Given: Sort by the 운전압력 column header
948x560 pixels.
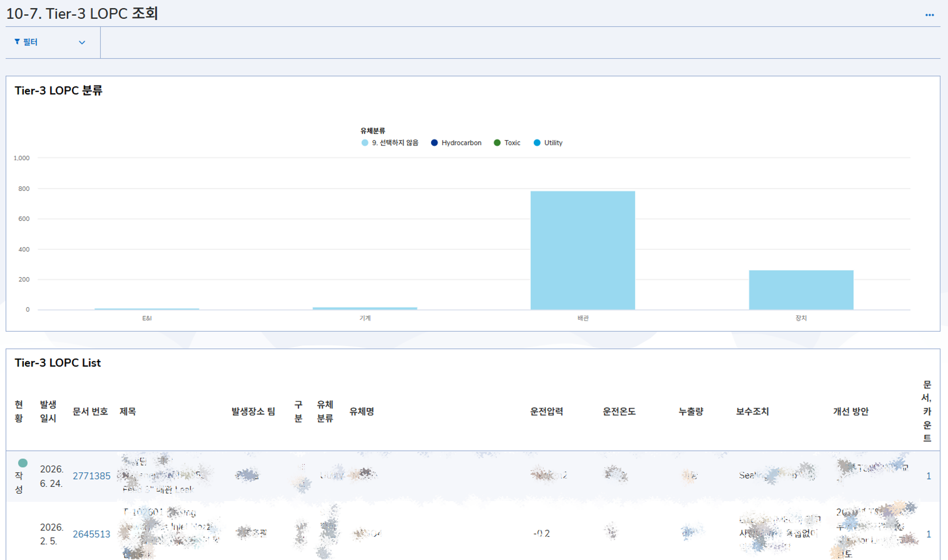Looking at the screenshot, I should pyautogui.click(x=546, y=411).
